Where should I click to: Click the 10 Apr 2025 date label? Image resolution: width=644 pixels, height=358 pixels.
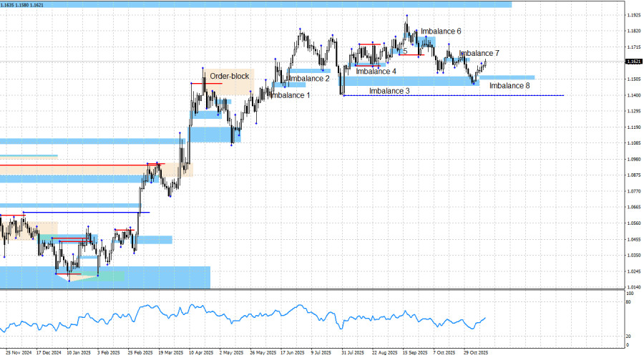(201, 353)
